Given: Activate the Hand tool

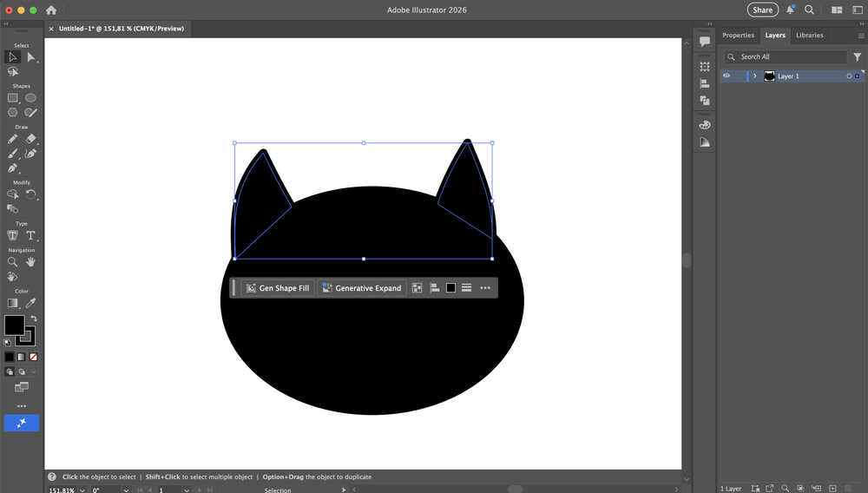Looking at the screenshot, I should (x=30, y=262).
